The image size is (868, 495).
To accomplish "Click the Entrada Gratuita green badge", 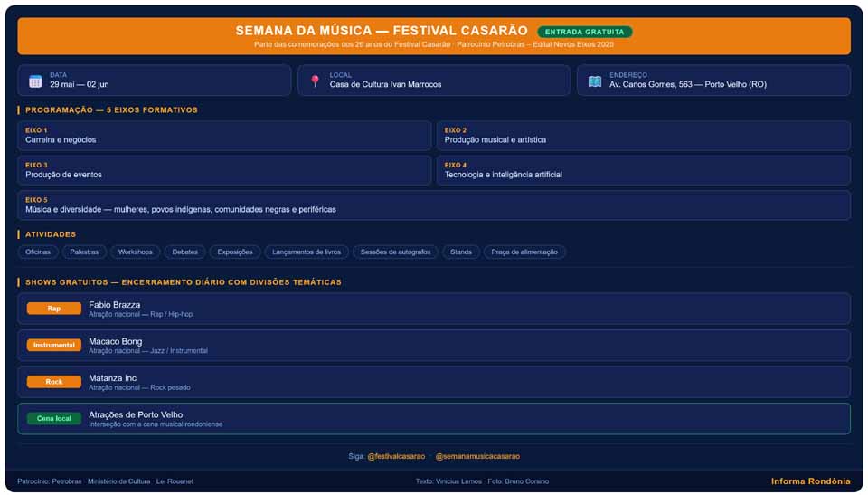I will (x=585, y=32).
